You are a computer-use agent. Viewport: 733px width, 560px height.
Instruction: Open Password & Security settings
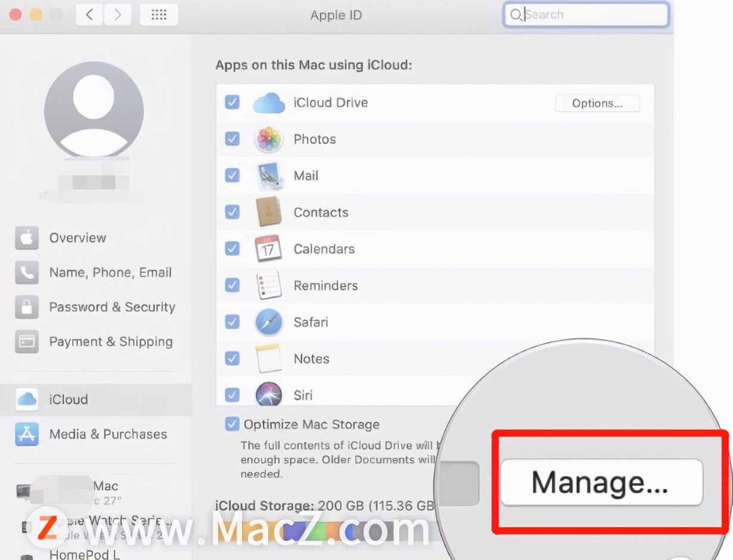(111, 307)
